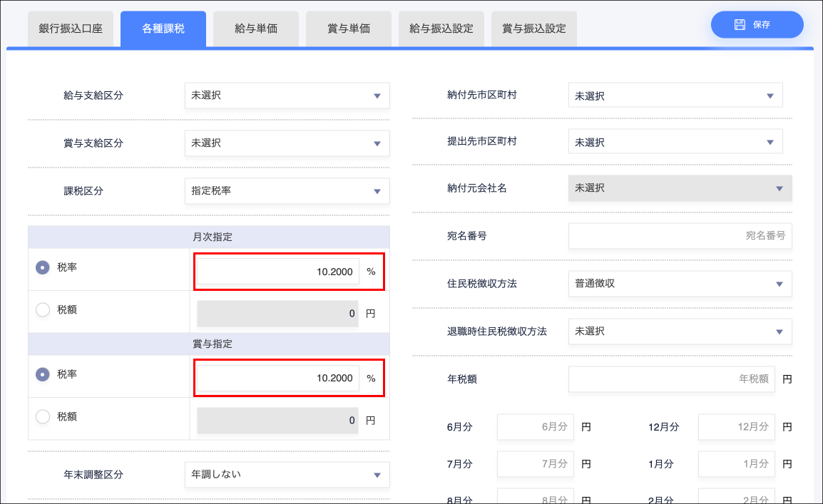Open the 住民税徴収方法 dropdown
Viewport: 823px width, 504px height.
pos(680,284)
